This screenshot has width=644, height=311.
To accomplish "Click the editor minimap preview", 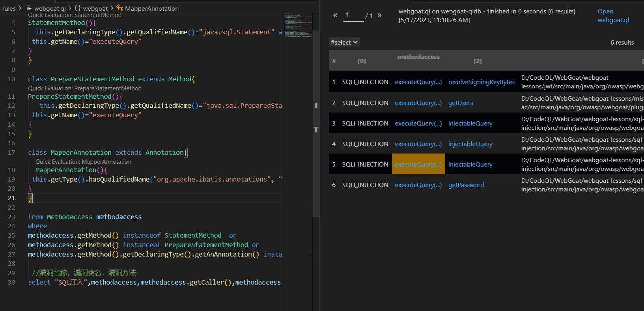I will [298, 25].
